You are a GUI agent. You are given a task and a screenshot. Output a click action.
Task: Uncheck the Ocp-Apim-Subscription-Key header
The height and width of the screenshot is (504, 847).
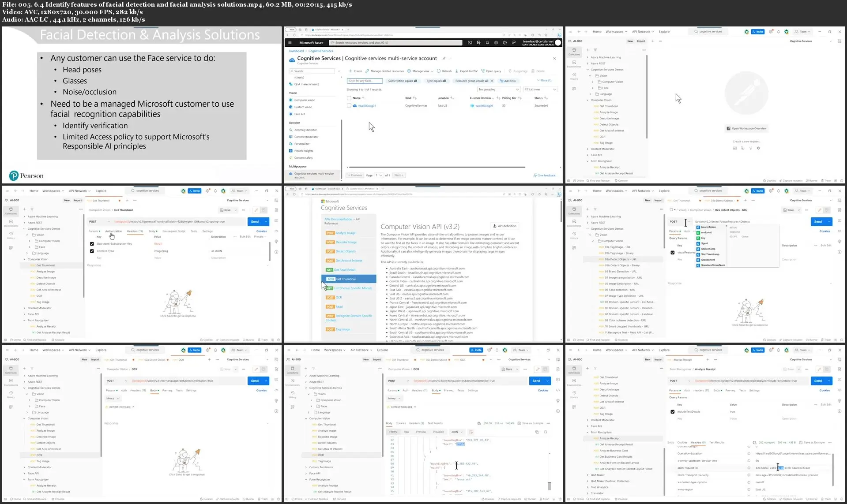coord(92,244)
